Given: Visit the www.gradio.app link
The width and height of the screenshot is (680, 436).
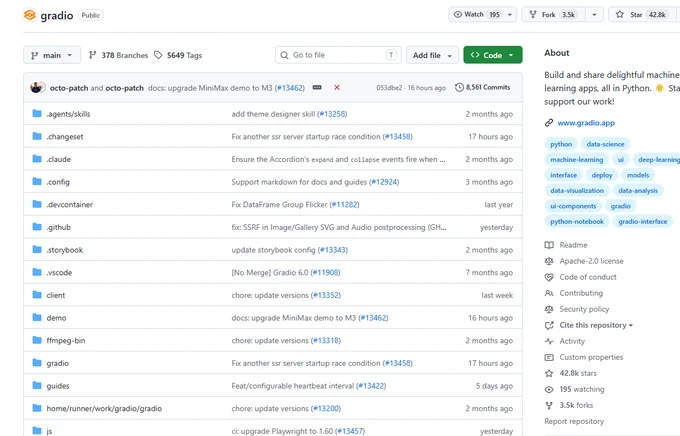Looking at the screenshot, I should tap(586, 123).
